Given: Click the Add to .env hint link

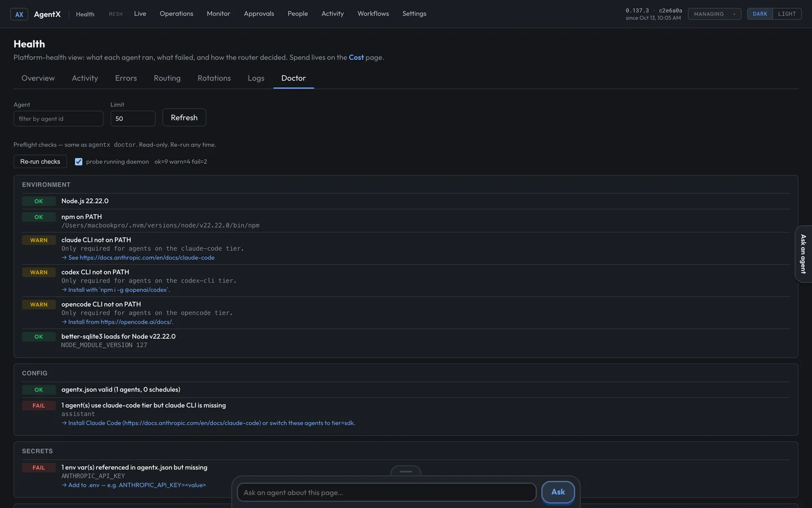Looking at the screenshot, I should click(x=134, y=485).
